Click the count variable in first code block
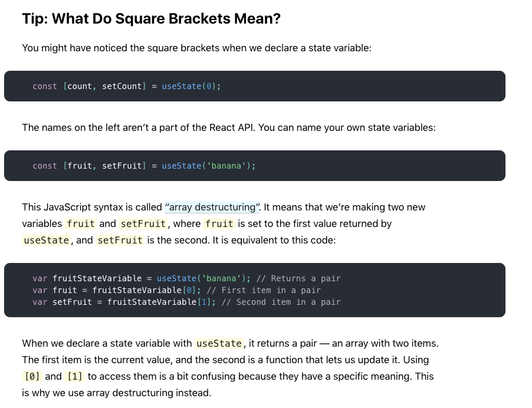This screenshot has width=532, height=408. coord(80,86)
